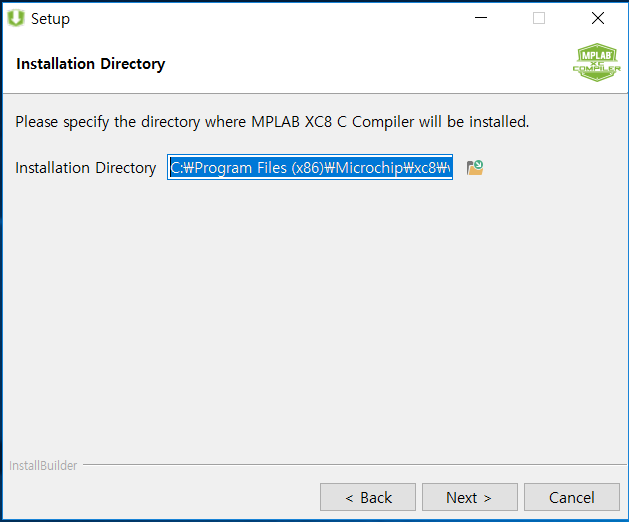Click the green Setup installer icon
Viewport: 629px width, 522px height.
[x=16, y=18]
